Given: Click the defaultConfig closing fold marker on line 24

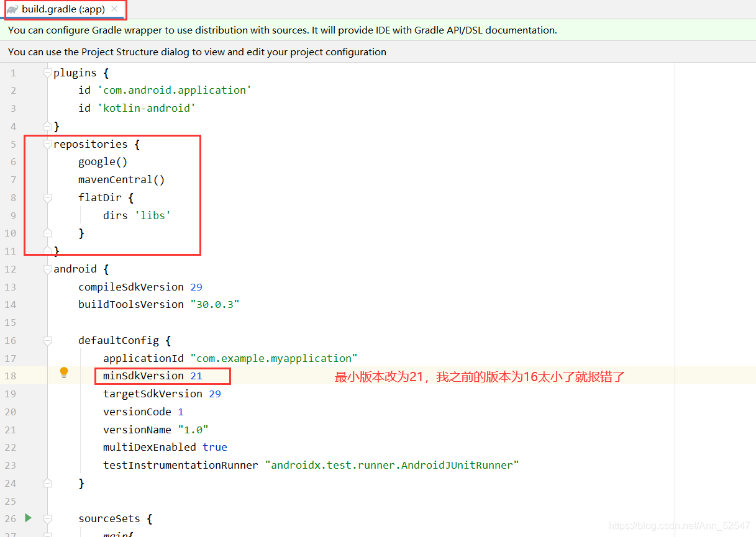Looking at the screenshot, I should (47, 482).
